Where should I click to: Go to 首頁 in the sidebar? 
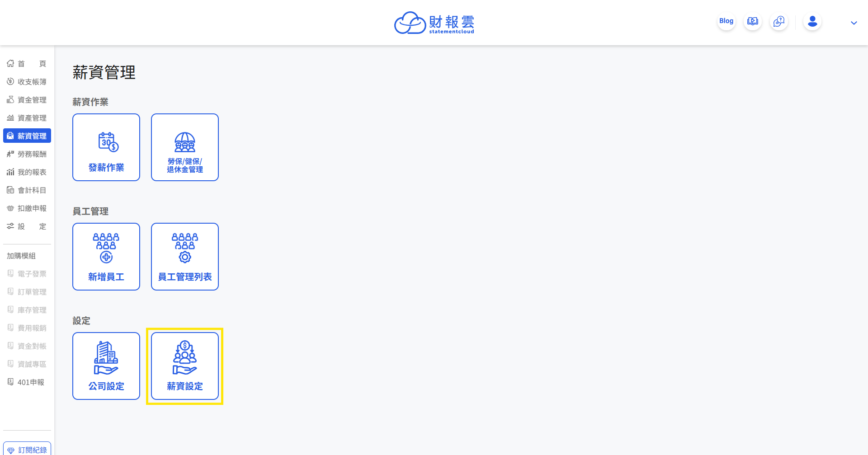tap(27, 64)
